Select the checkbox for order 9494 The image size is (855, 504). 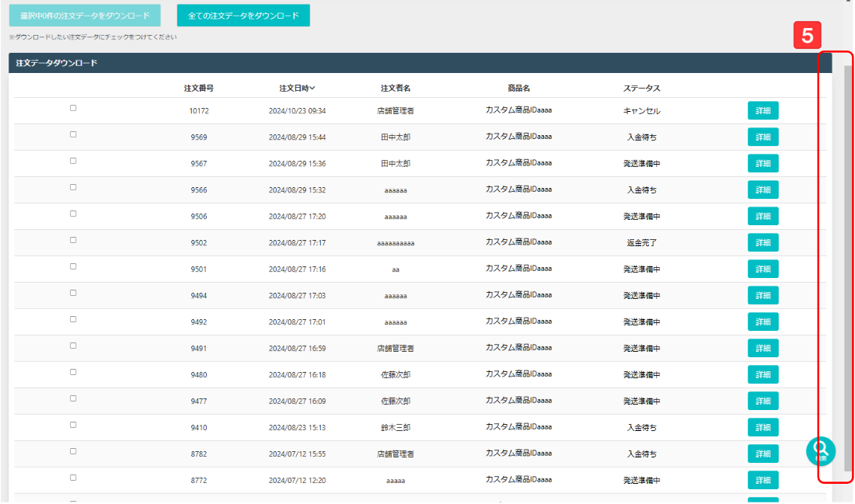pyautogui.click(x=73, y=293)
